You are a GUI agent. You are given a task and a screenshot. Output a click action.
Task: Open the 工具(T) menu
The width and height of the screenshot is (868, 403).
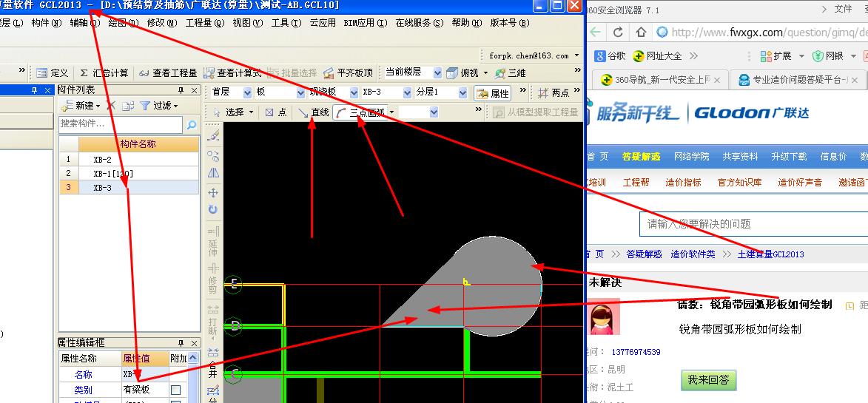(x=286, y=23)
